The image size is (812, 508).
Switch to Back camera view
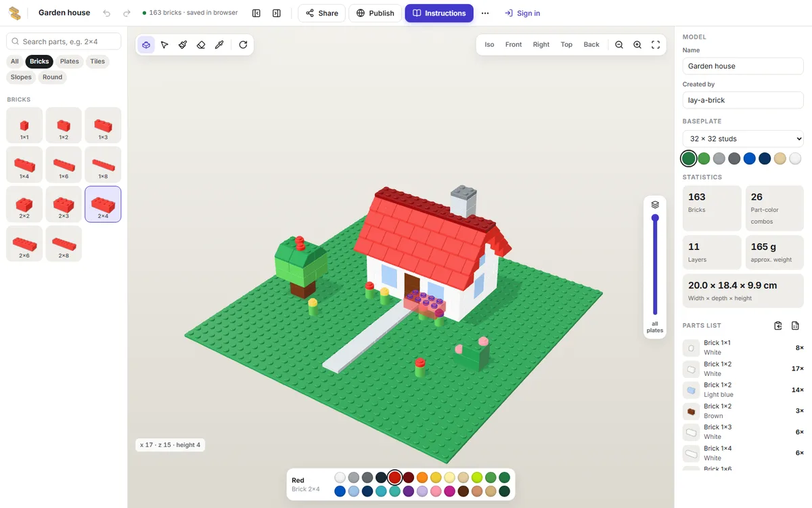(x=591, y=45)
